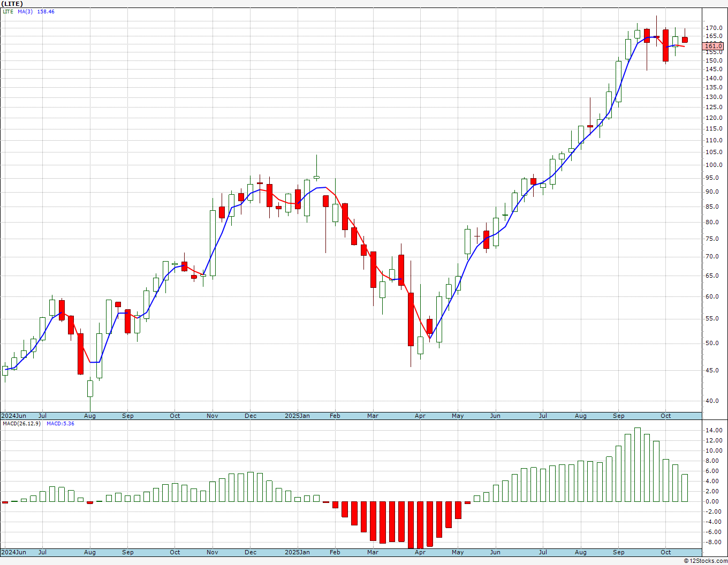Click the tallest green MACD histogram bar

click(x=638, y=464)
